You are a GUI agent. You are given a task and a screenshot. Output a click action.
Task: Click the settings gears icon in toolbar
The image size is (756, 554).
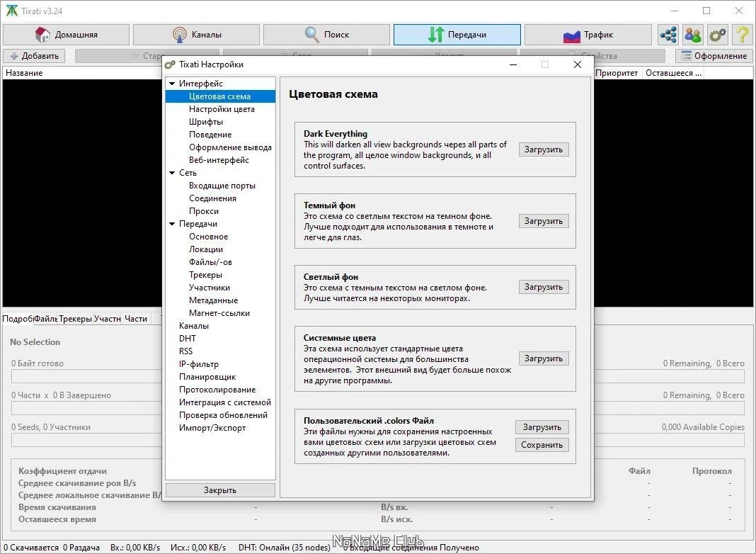[x=718, y=35]
